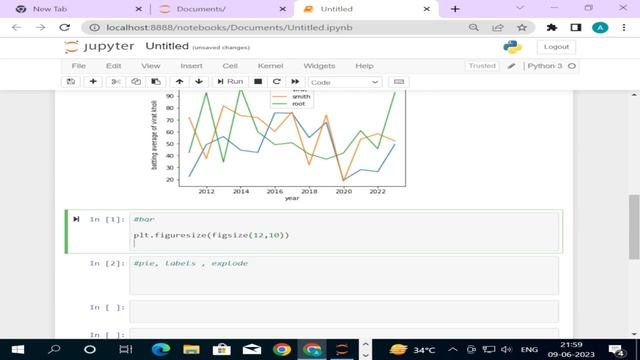The image size is (640, 360).
Task: Toggle the browser side panel
Action: click(x=576, y=27)
